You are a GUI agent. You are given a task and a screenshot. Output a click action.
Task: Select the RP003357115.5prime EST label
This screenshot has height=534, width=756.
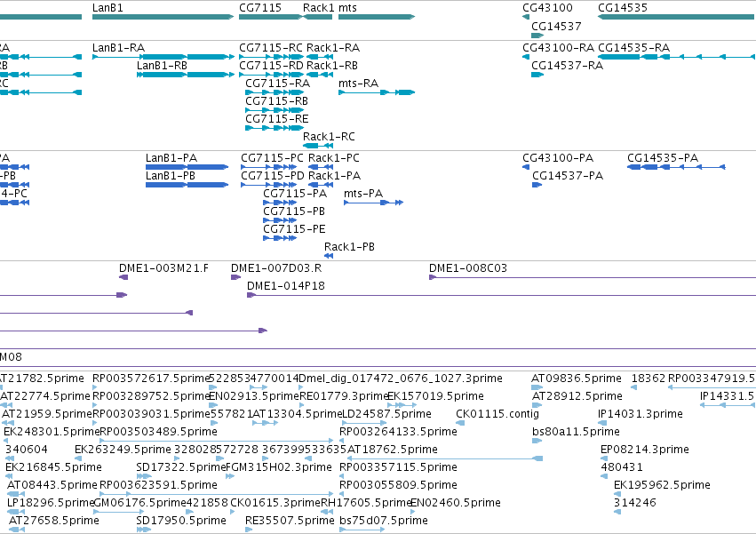(398, 468)
